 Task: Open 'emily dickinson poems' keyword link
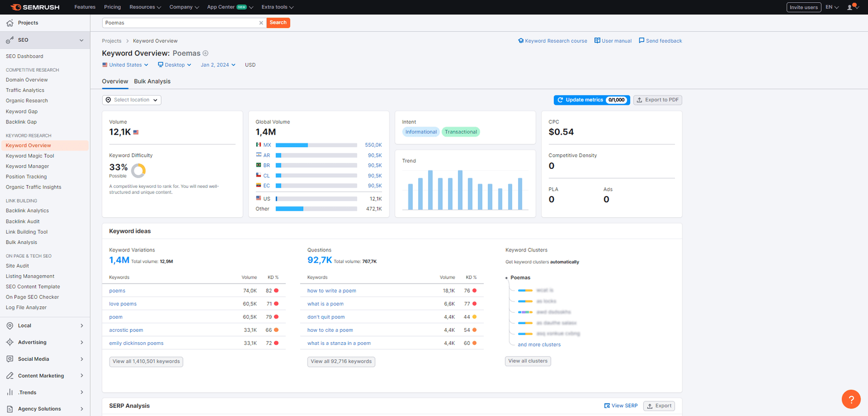[x=136, y=343]
